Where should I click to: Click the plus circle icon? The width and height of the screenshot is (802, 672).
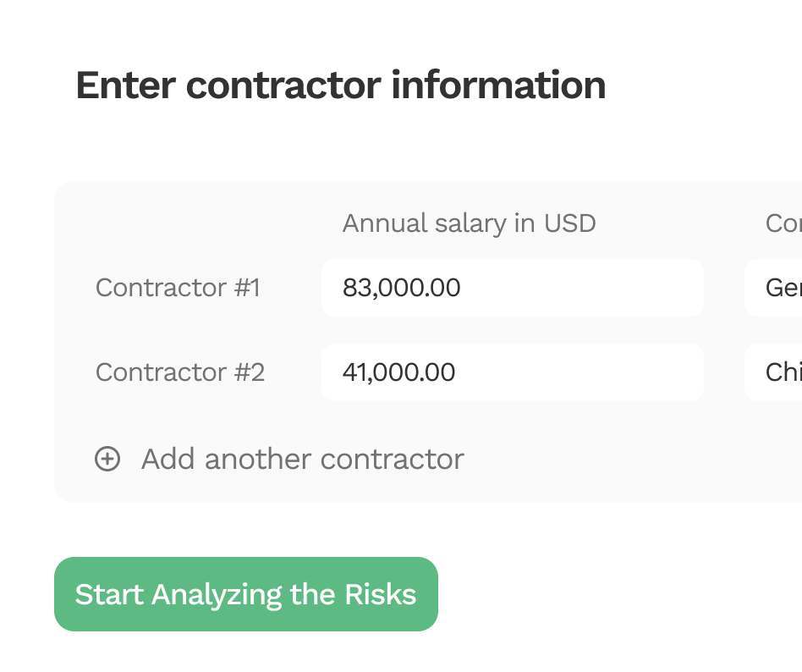pyautogui.click(x=107, y=459)
